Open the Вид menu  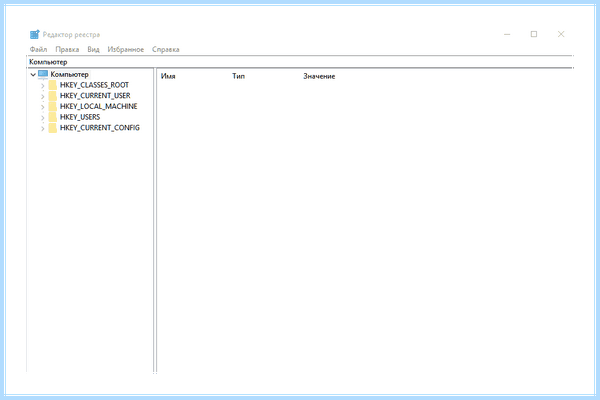coord(93,49)
